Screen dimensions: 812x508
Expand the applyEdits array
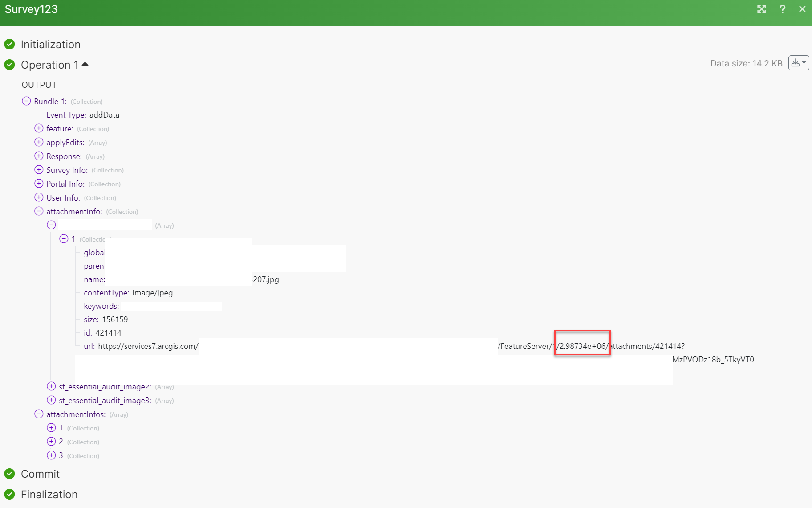[x=38, y=142]
